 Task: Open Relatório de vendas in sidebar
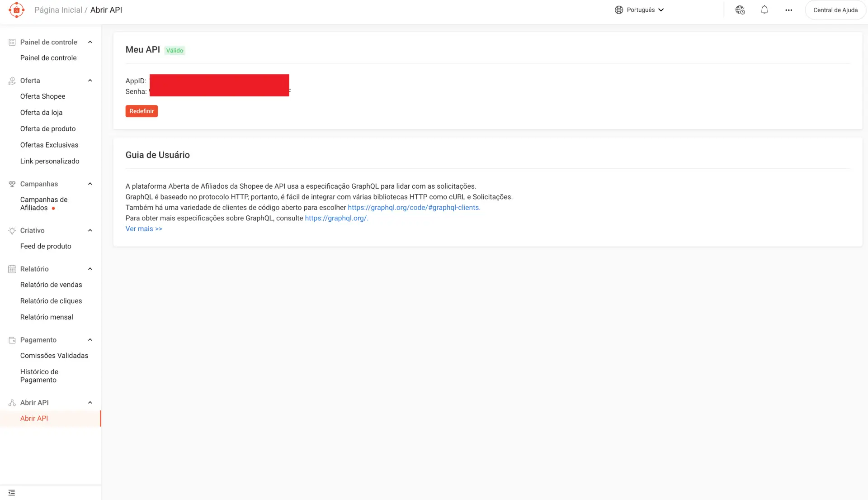[x=51, y=285]
